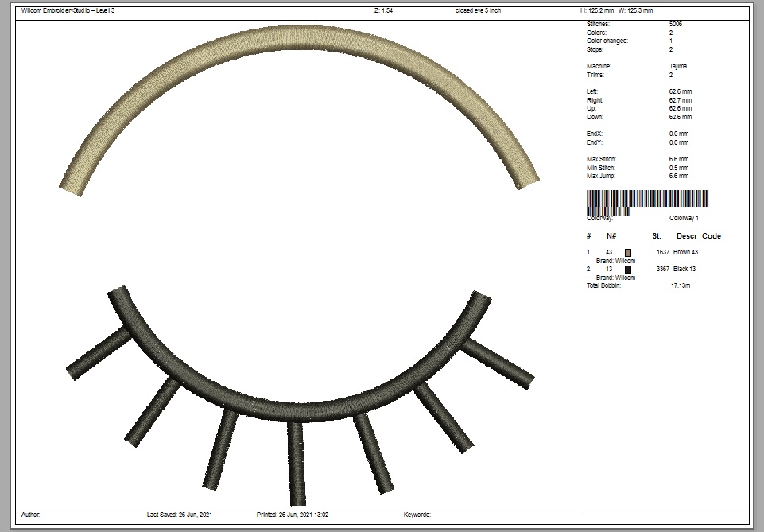The height and width of the screenshot is (532, 764).
Task: Click the Keywords field in footer
Action: [417, 515]
